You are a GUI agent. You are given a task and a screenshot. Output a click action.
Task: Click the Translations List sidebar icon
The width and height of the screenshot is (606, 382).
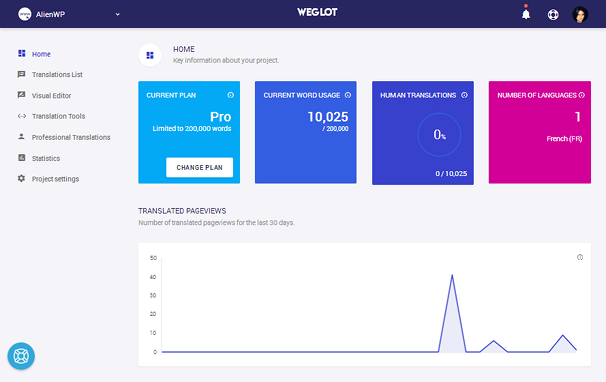pos(22,74)
